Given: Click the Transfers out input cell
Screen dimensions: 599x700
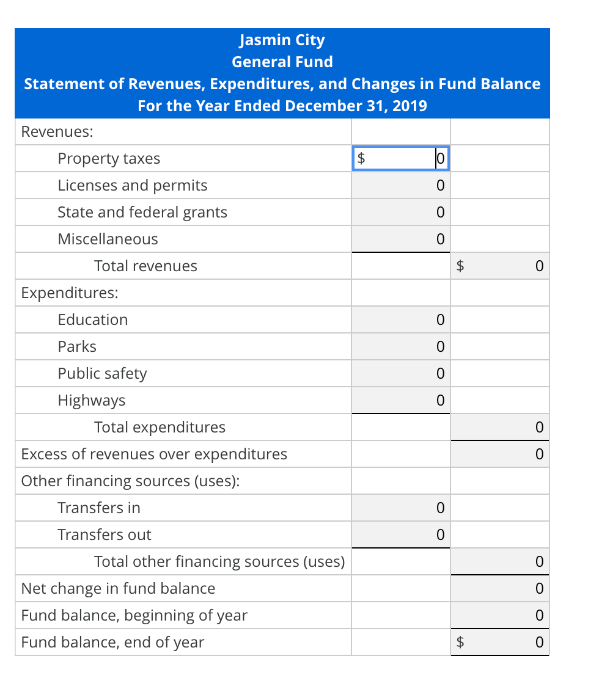Looking at the screenshot, I should click(x=400, y=534).
